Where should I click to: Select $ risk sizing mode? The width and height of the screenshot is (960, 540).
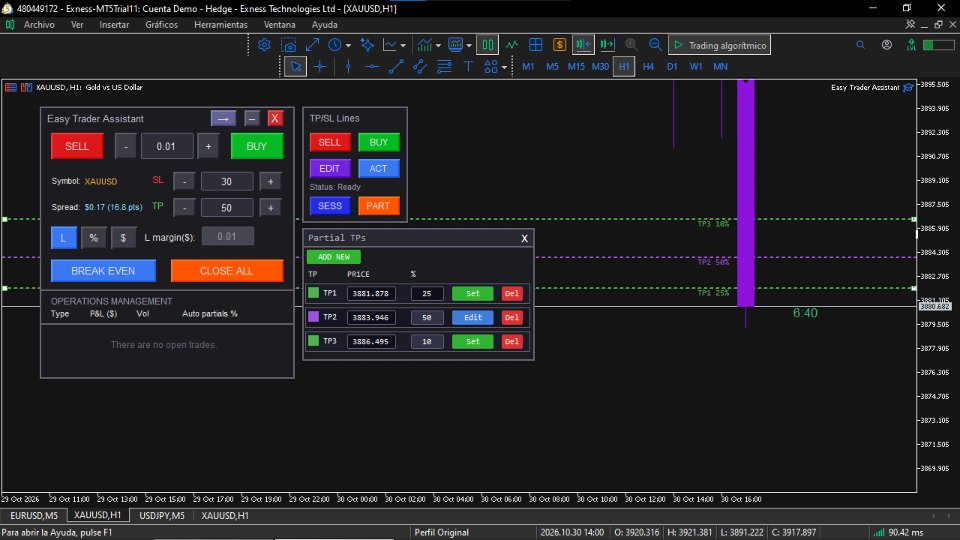coord(123,238)
